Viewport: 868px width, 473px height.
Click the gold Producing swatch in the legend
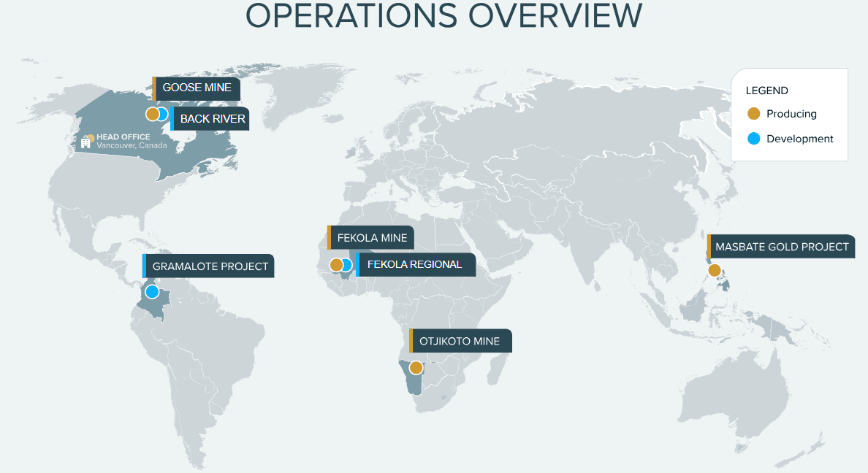[754, 114]
